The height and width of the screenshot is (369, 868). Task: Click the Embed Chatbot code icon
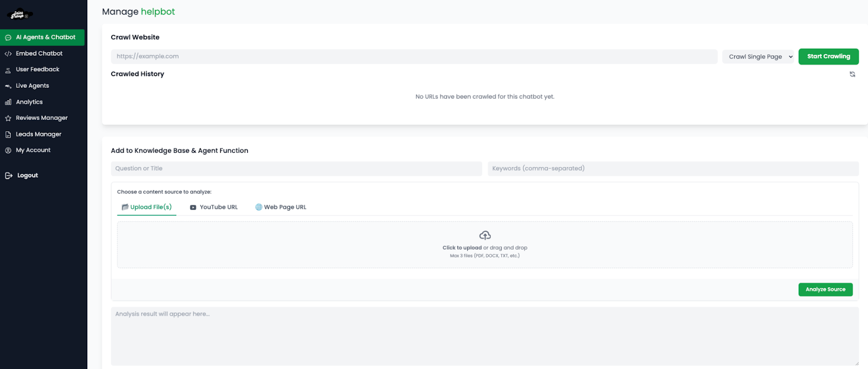point(8,54)
